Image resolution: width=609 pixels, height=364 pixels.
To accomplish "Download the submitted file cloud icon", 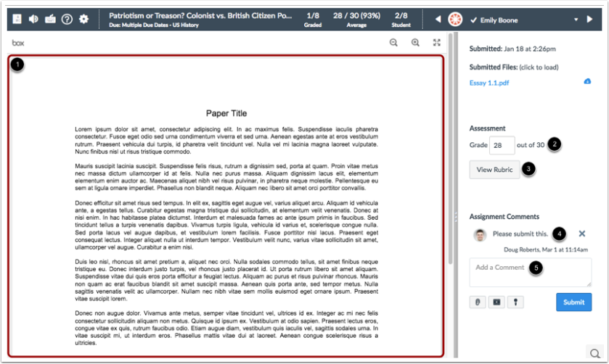I will [587, 81].
